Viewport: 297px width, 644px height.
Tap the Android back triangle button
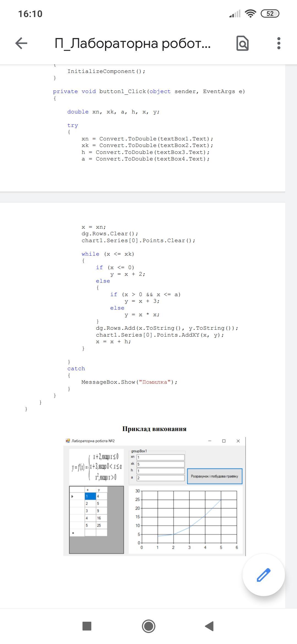pyautogui.click(x=210, y=626)
